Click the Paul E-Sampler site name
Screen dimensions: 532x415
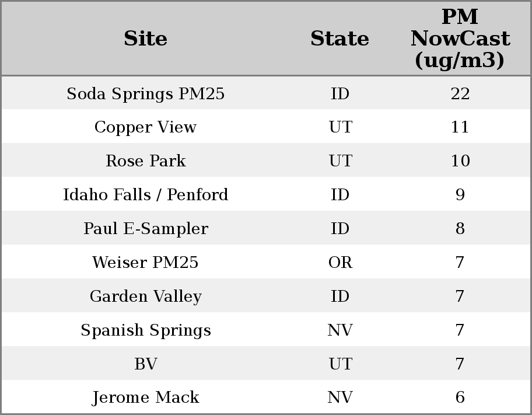pyautogui.click(x=145, y=229)
